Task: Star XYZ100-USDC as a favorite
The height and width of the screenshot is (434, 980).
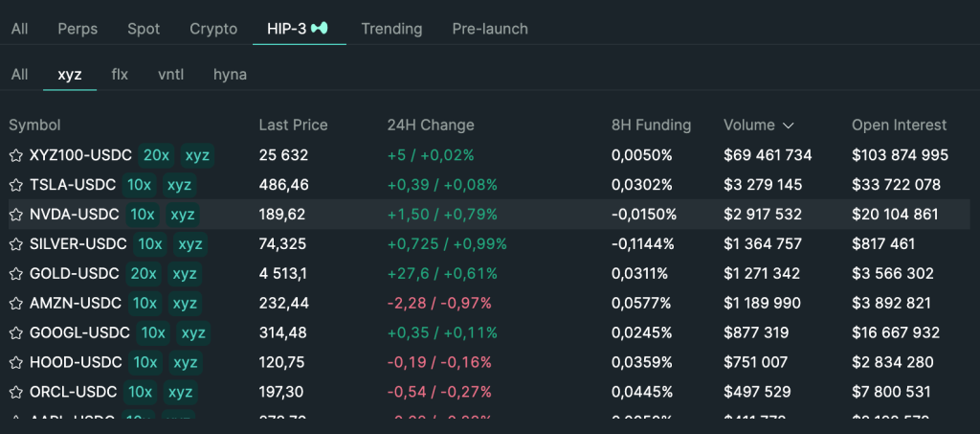Action: click(x=15, y=155)
